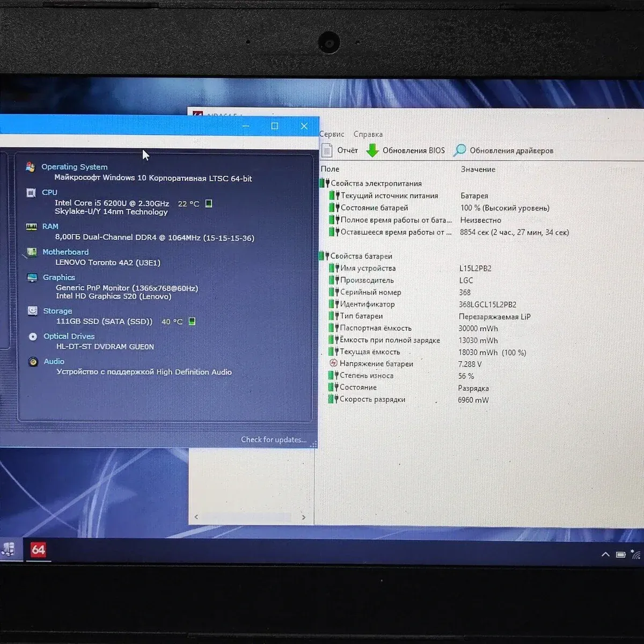Click the Обновления BIOS green arrow button
Viewport: 644px width, 644px height.
(406, 151)
